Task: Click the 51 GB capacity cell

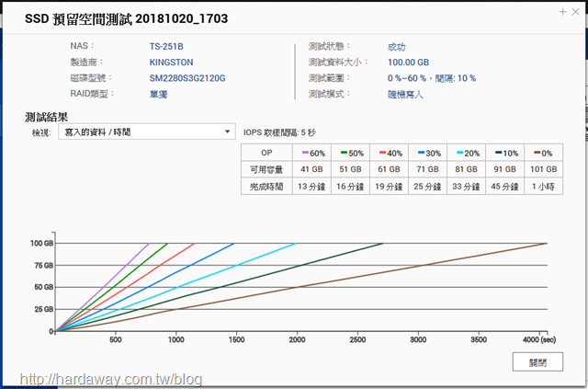Action: pyautogui.click(x=351, y=169)
